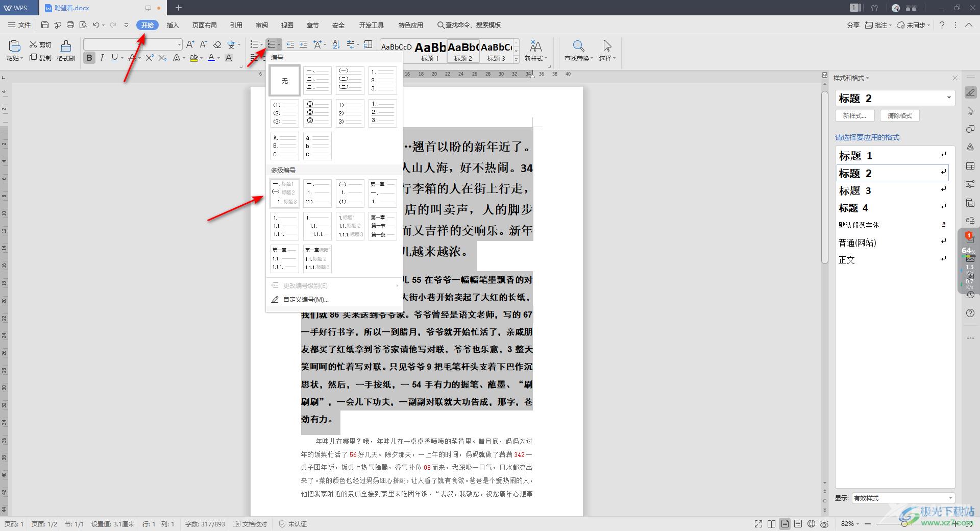Adjust the zoom slider handle in status bar
Viewport: 980px width, 531px height.
(904, 524)
